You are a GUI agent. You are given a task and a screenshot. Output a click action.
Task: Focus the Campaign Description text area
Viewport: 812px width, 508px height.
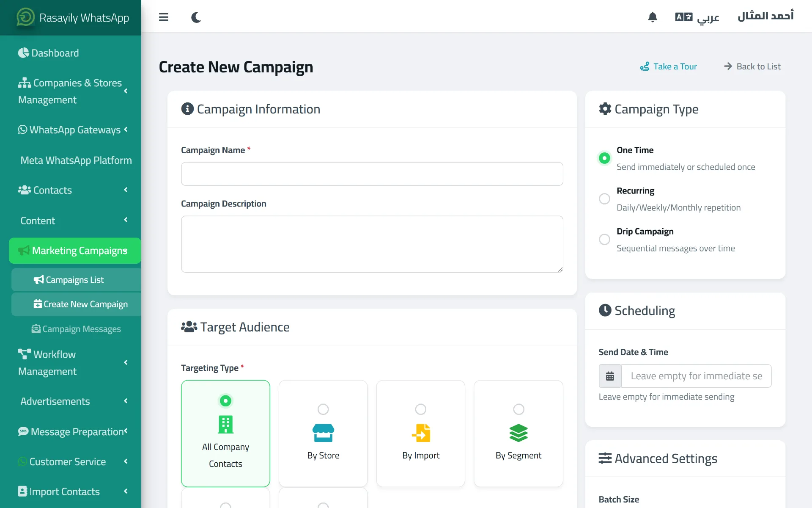point(372,244)
